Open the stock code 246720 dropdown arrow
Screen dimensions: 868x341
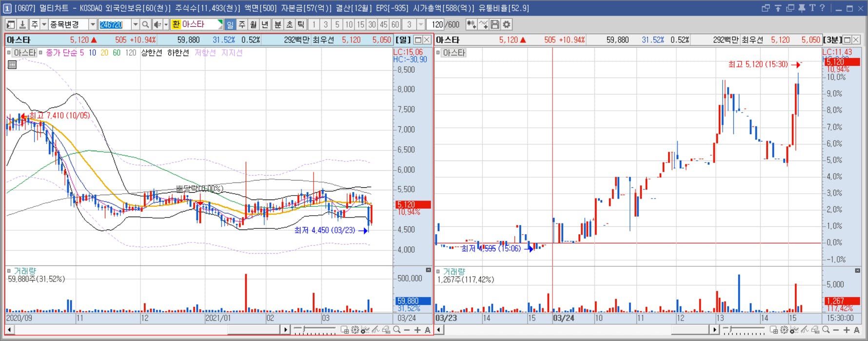(x=136, y=24)
